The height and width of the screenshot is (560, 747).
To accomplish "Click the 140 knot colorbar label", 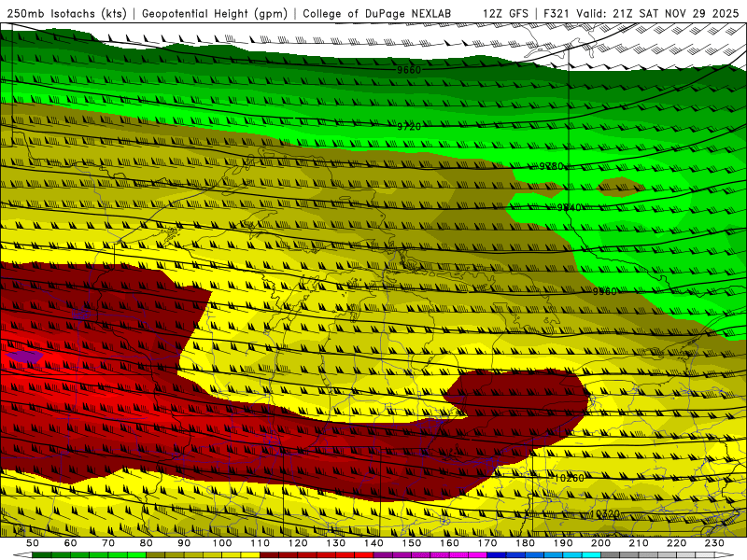I will click(374, 543).
